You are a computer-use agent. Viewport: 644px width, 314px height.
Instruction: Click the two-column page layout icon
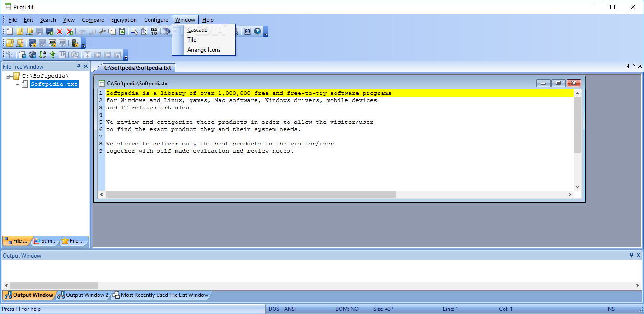[62, 55]
